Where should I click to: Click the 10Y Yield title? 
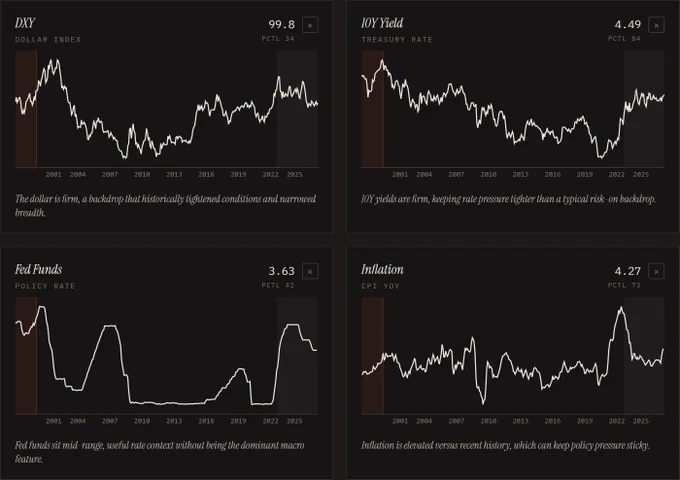[382, 23]
